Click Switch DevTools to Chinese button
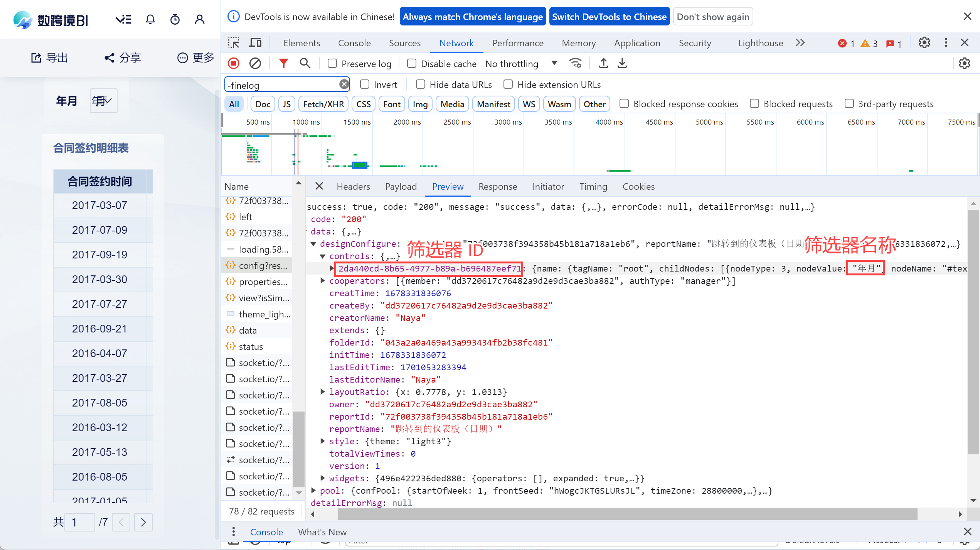 tap(609, 17)
